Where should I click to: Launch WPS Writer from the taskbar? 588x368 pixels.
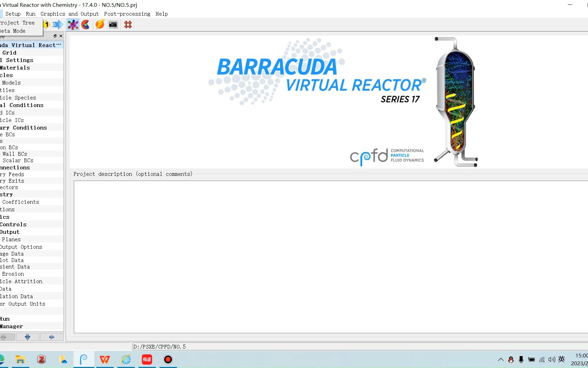coord(105,359)
